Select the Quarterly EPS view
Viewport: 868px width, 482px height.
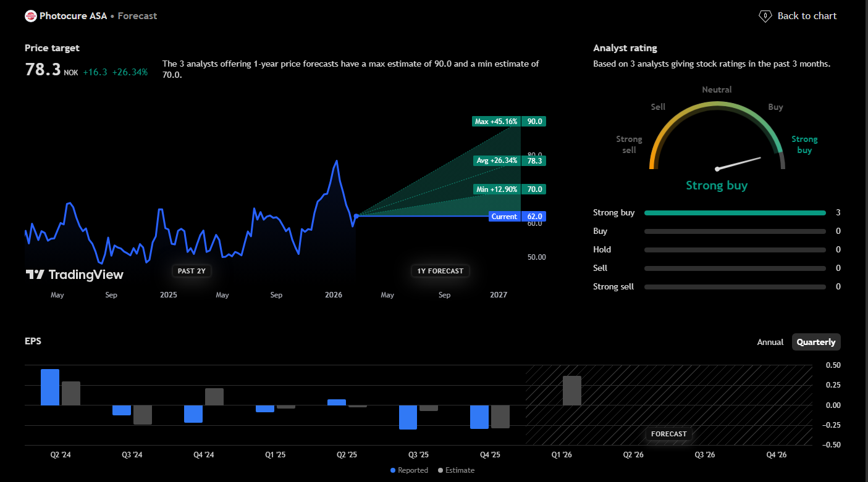815,342
